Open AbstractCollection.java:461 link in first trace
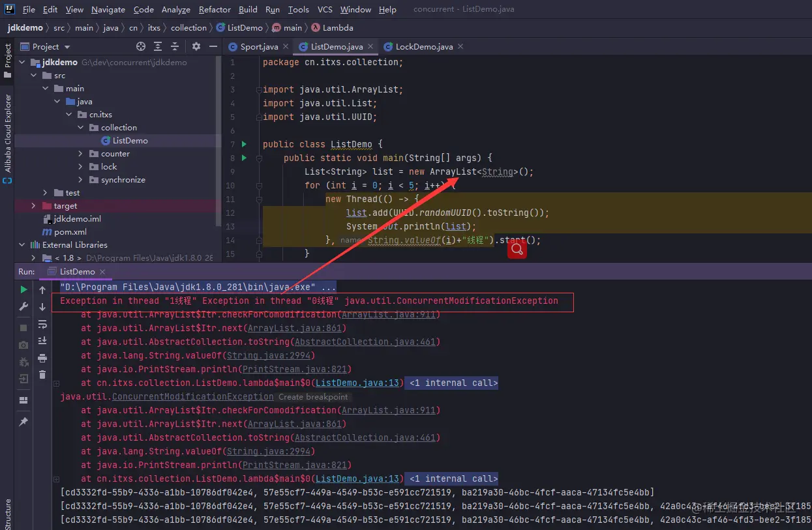 365,342
